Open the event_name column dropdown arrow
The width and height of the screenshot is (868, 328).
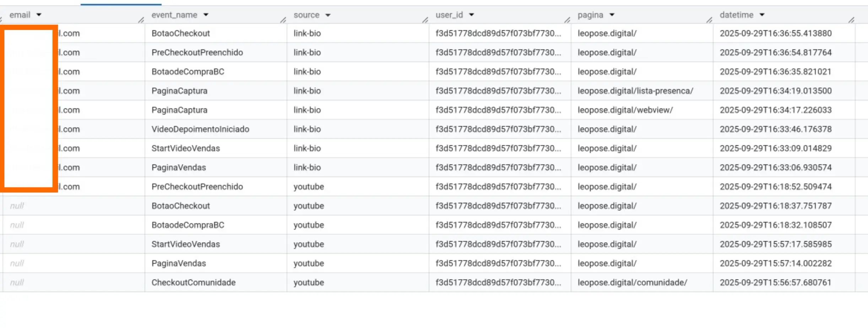pos(206,15)
